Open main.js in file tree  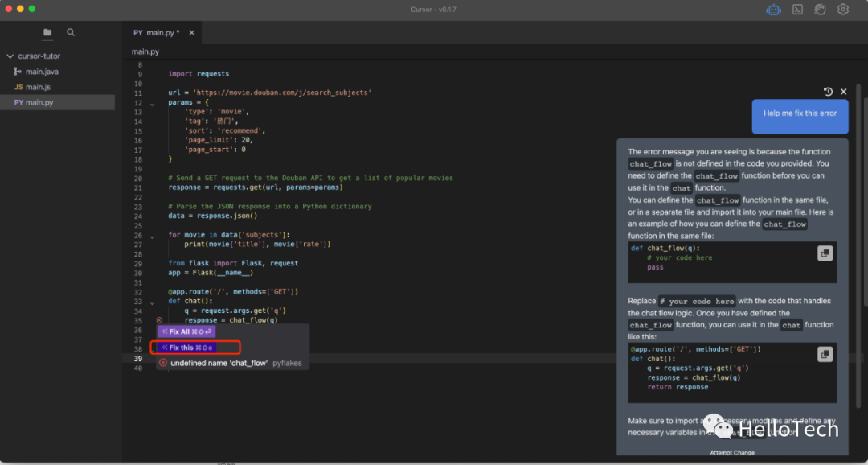coord(38,87)
